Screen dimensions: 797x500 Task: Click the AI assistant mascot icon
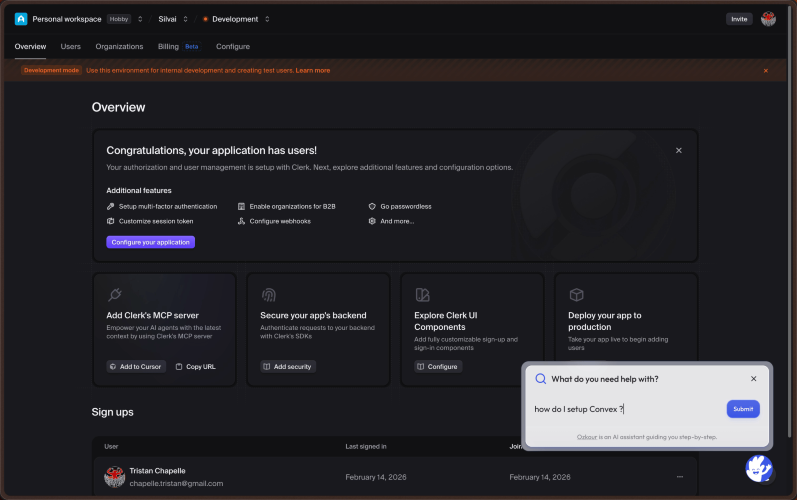pyautogui.click(x=759, y=467)
